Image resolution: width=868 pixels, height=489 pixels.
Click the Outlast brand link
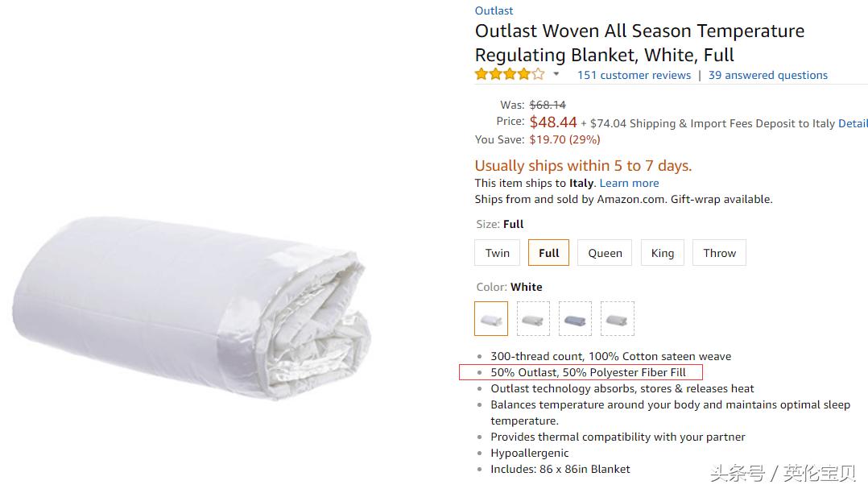pos(494,10)
